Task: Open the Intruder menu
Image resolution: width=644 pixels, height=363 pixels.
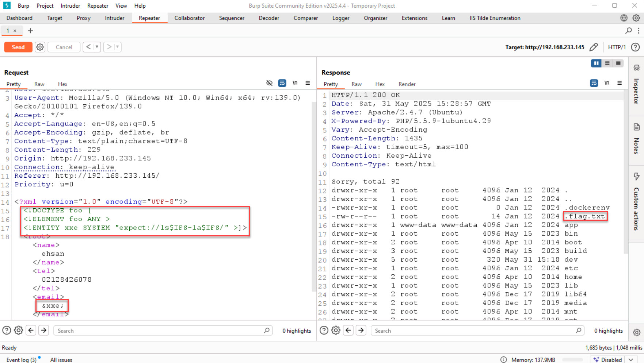Action: tap(70, 5)
